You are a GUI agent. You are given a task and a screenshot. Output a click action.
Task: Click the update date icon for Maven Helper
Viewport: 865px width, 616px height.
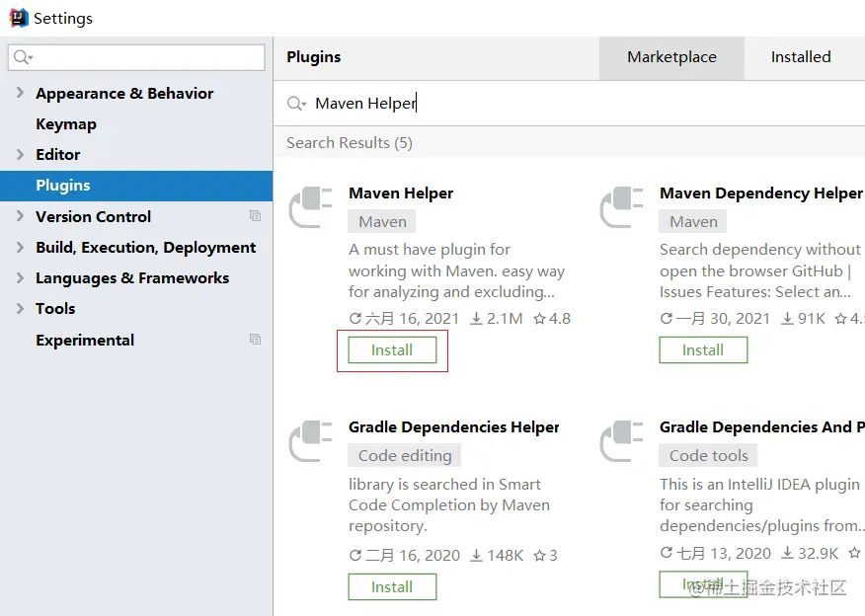tap(355, 318)
